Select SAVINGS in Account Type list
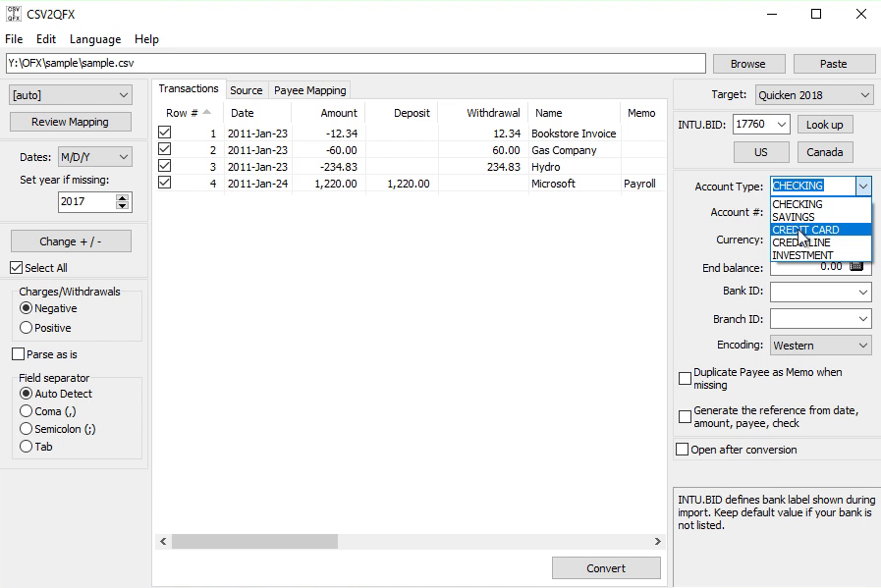Screen dimensions: 881x588 pos(821,217)
